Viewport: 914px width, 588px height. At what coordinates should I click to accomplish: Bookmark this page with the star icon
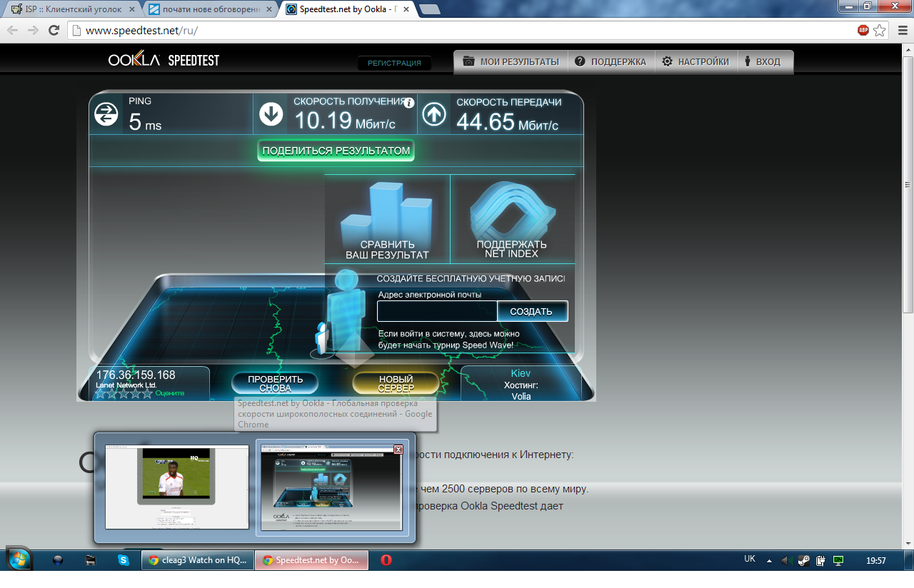[880, 31]
